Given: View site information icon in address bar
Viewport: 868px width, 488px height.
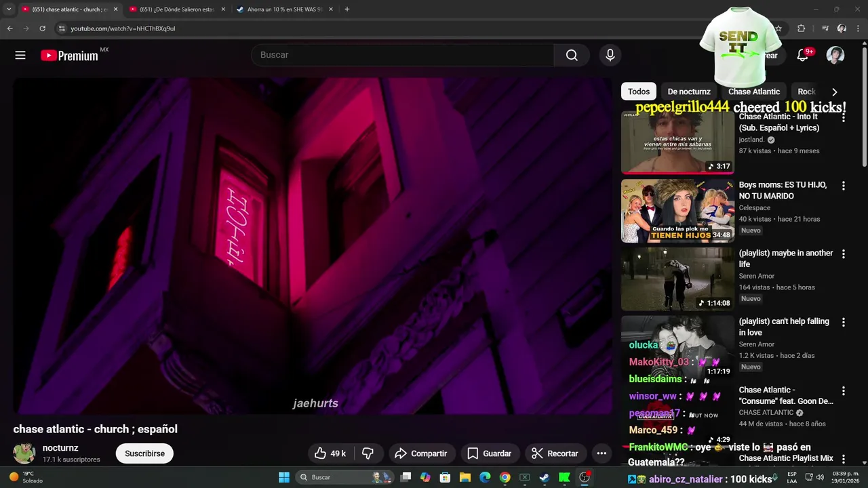Looking at the screenshot, I should click(x=62, y=28).
